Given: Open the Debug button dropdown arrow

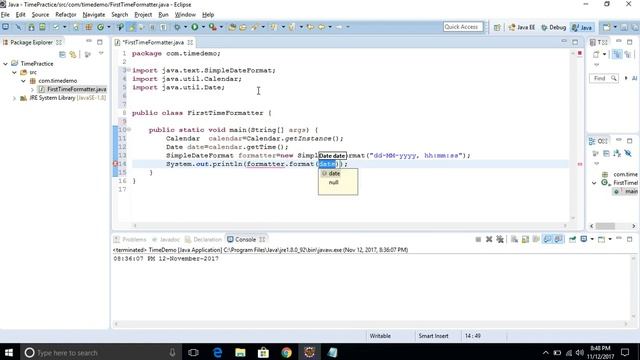Looking at the screenshot, I should [185, 27].
